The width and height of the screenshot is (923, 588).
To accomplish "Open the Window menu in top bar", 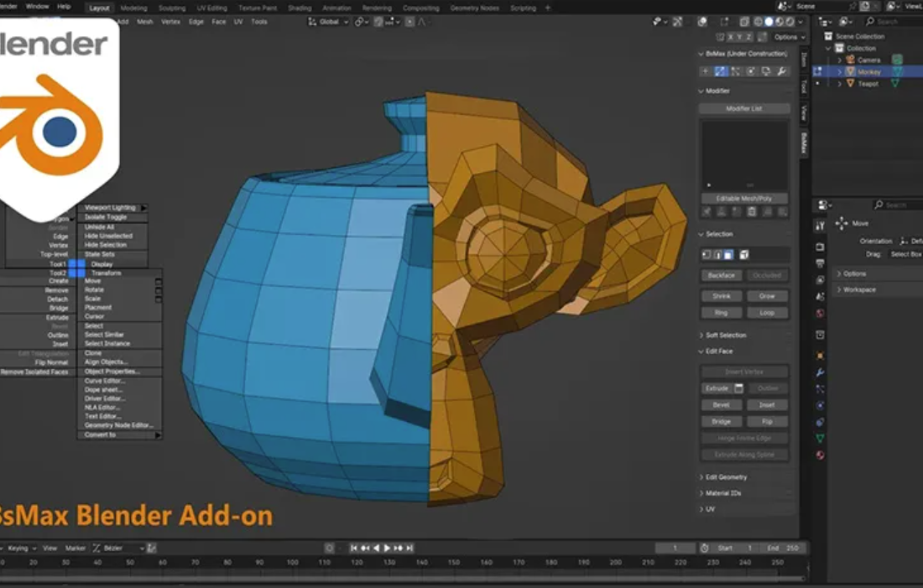I will tap(37, 7).
